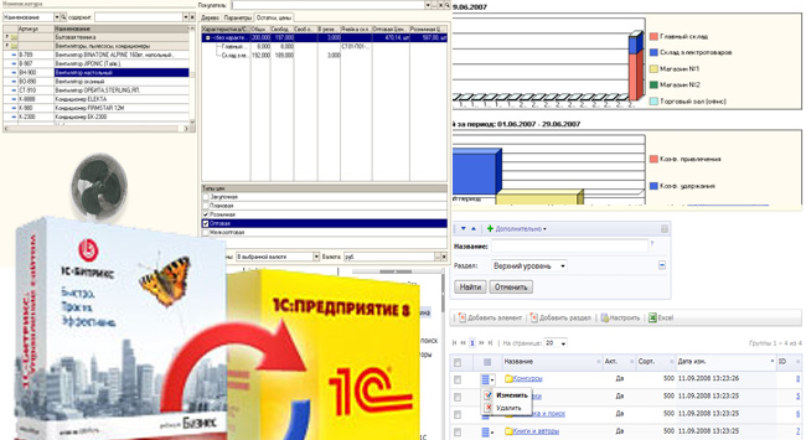The image size is (806, 440).
Task: Expand Вентиляторы, пылесосы, кондиционеры folder row
Action: (x=7, y=46)
